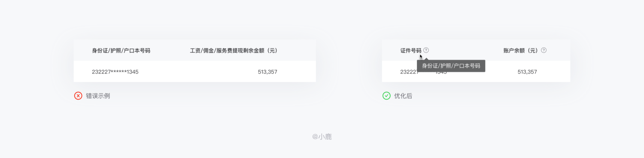
Task: Click the green checkmark circle icon
Action: 386,96
